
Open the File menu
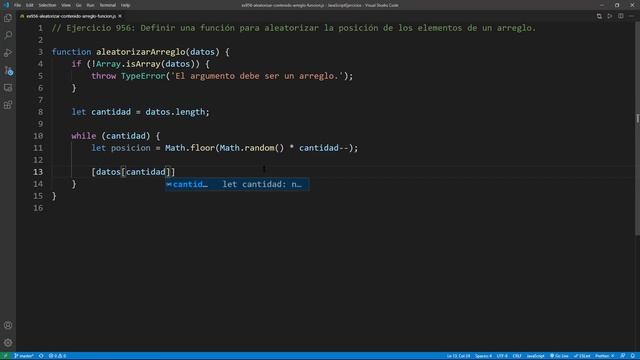(17, 5)
